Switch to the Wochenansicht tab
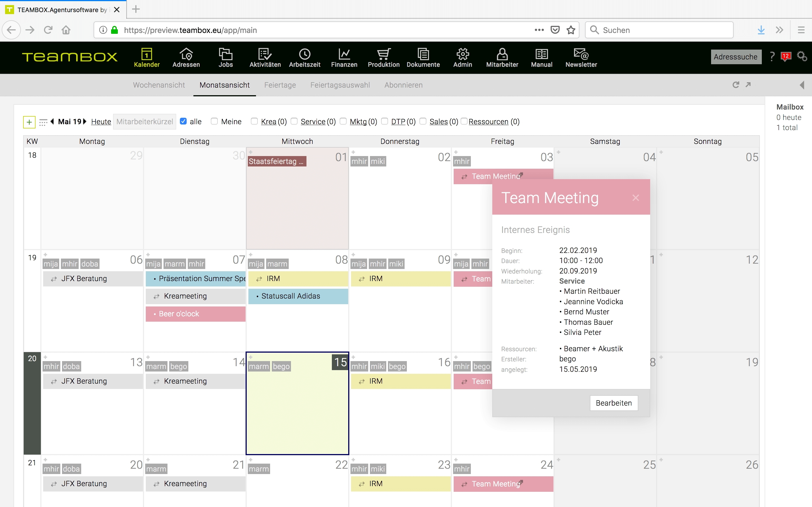Screen dimensions: 812x507 (159, 85)
